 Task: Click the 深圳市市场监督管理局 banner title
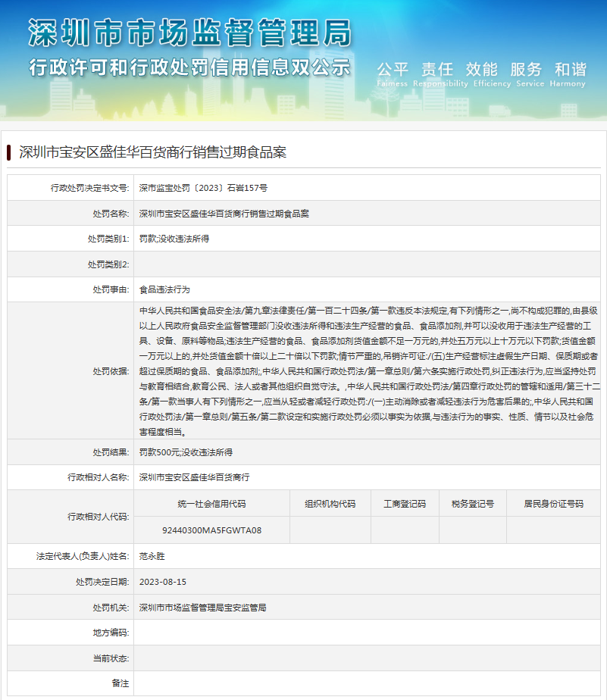pyautogui.click(x=189, y=33)
